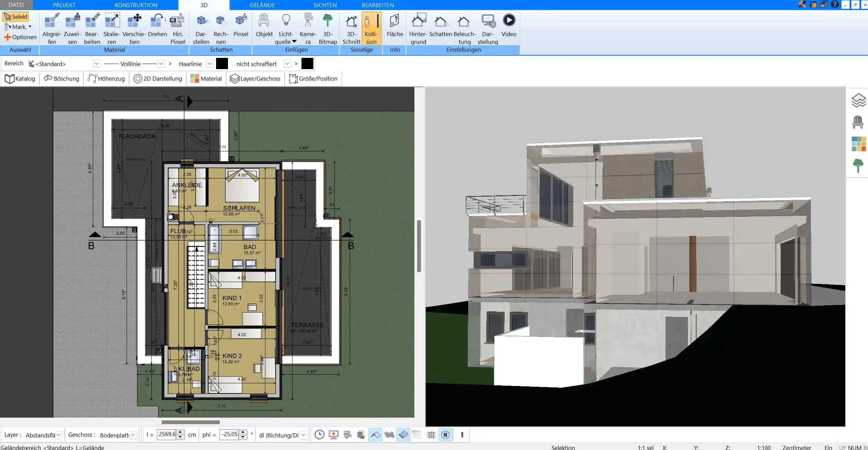Open the dl (Richtung/Di dropdown

(x=304, y=435)
